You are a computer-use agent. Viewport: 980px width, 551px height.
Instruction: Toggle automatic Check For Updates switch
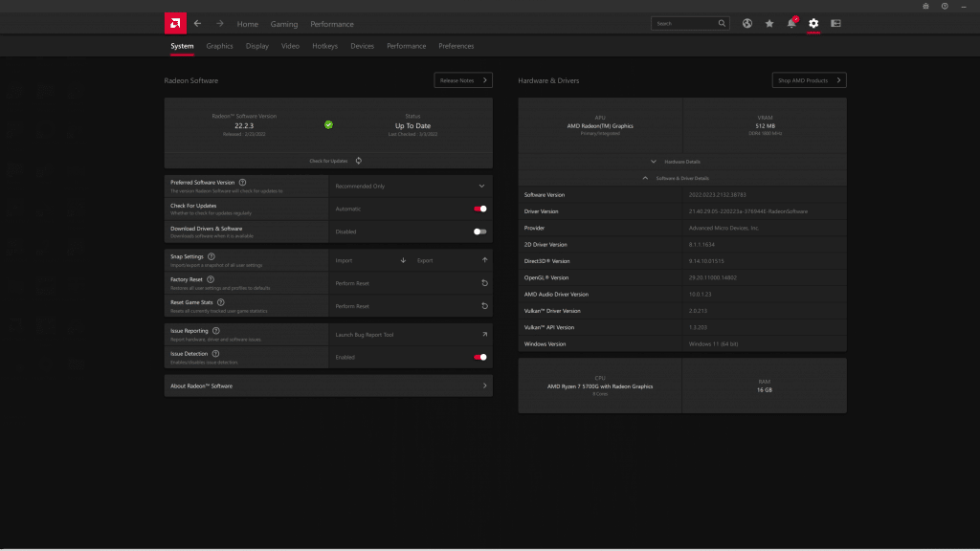pyautogui.click(x=480, y=209)
